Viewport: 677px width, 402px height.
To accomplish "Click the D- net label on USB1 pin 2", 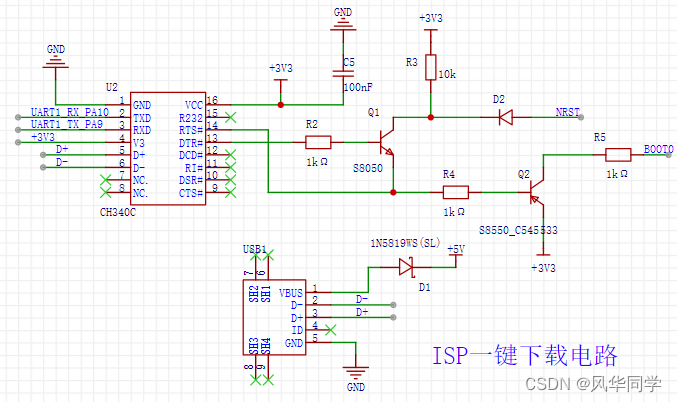I will pos(362,299).
